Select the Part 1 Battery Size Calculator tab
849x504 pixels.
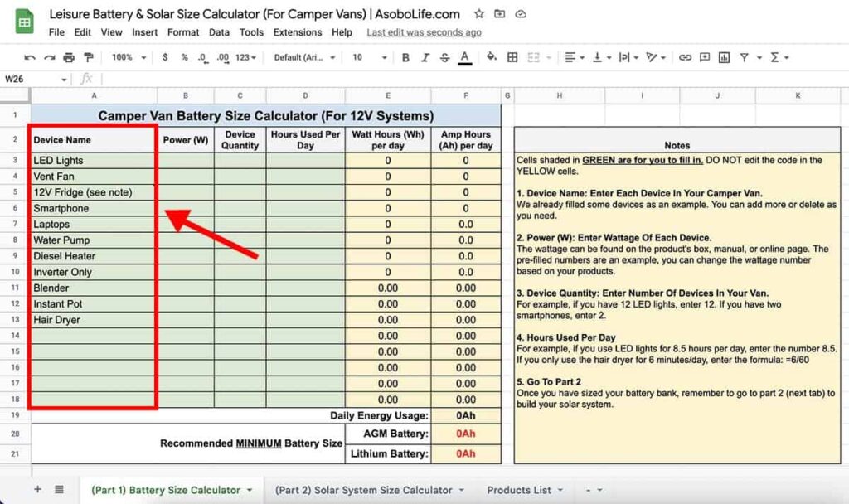[166, 490]
